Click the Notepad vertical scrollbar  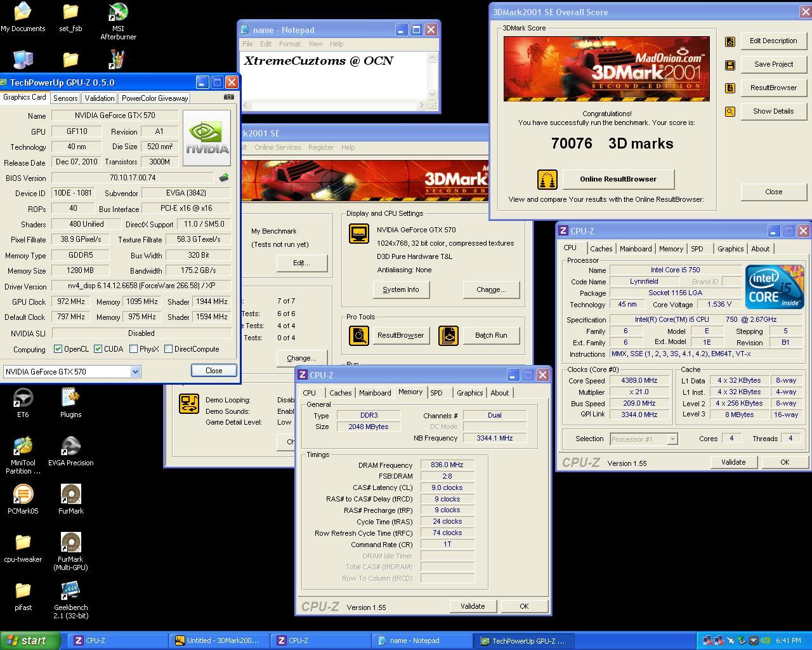[x=433, y=76]
